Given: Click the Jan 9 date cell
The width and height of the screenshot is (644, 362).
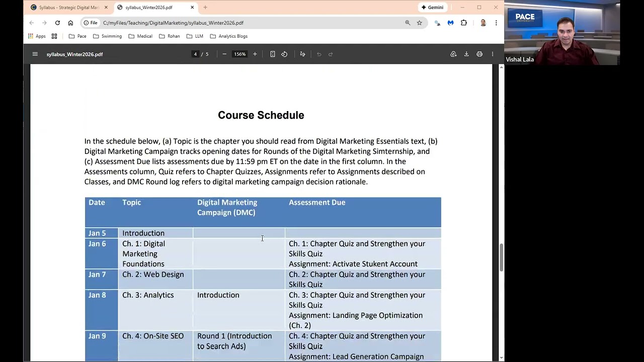Looking at the screenshot, I should click(101, 346).
